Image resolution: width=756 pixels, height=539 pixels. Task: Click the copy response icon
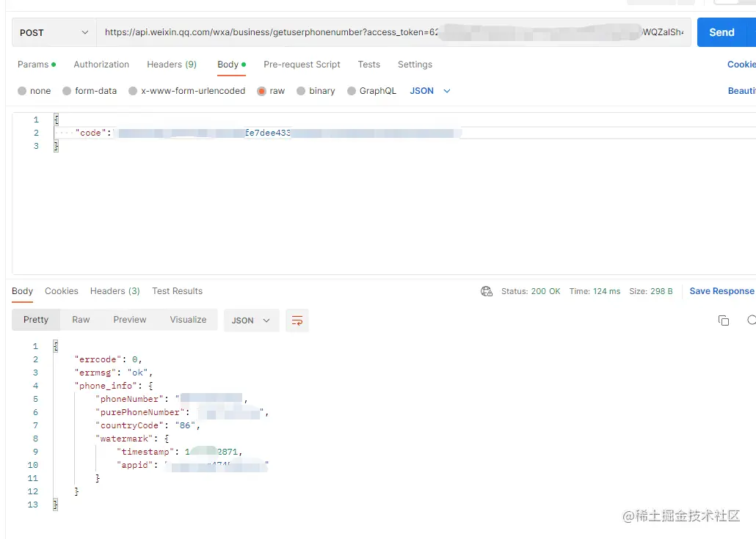coord(723,320)
